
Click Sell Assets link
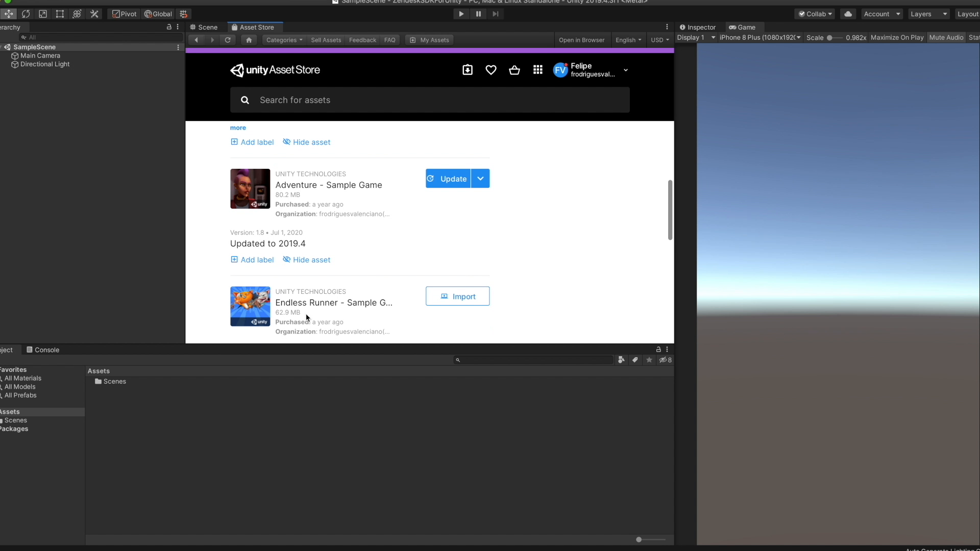[326, 40]
